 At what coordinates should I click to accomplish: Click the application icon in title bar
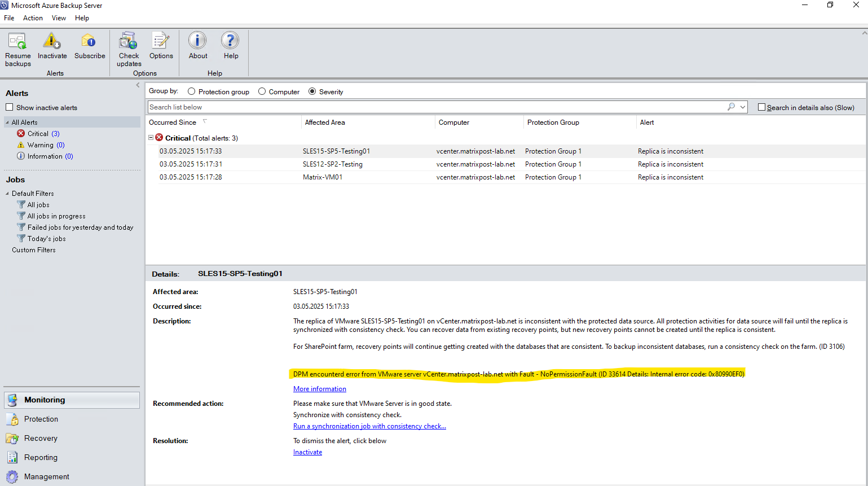(x=5, y=5)
